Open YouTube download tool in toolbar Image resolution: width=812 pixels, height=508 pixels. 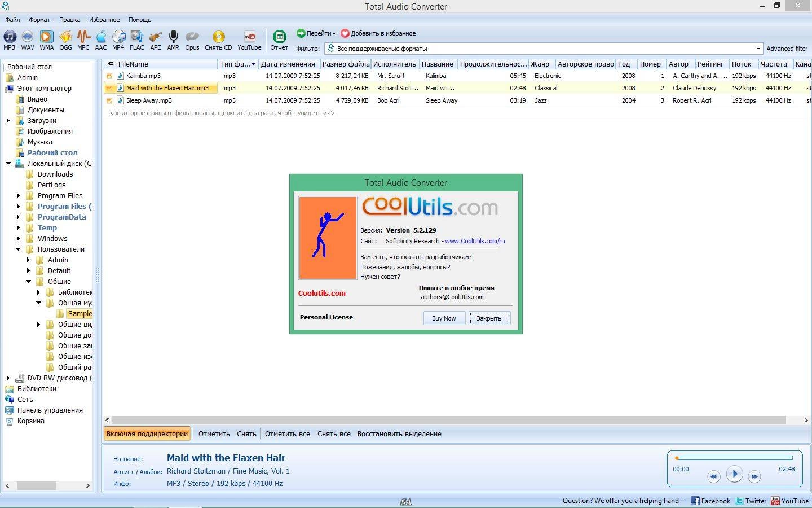pyautogui.click(x=249, y=41)
